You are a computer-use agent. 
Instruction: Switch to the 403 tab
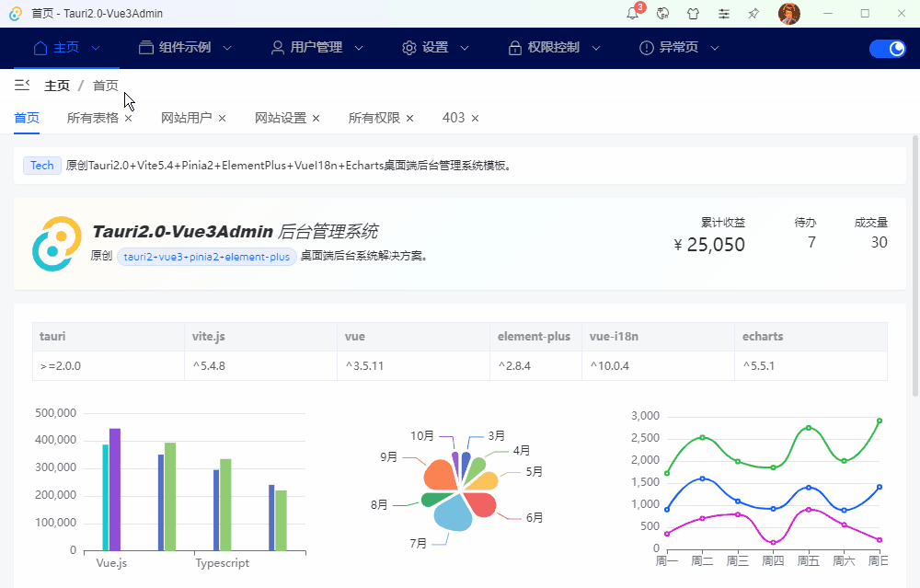(454, 118)
